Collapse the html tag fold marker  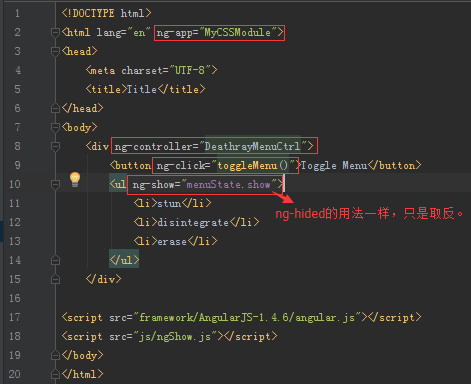[55, 32]
